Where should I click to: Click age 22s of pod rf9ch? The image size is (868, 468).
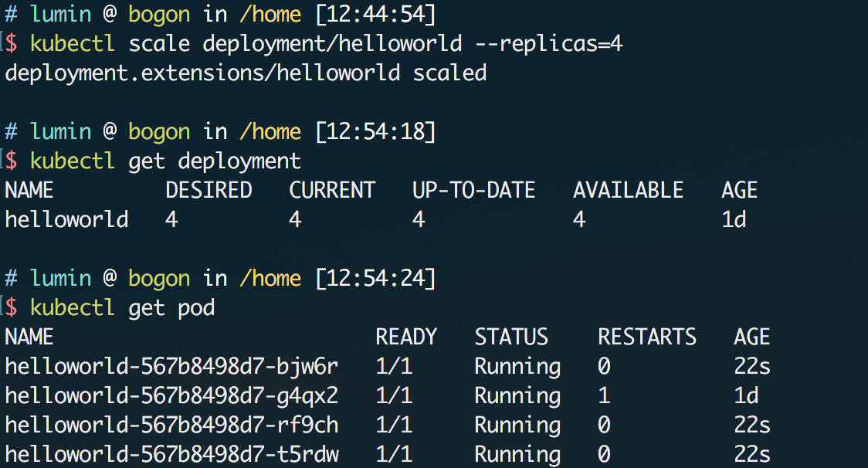pos(752,425)
